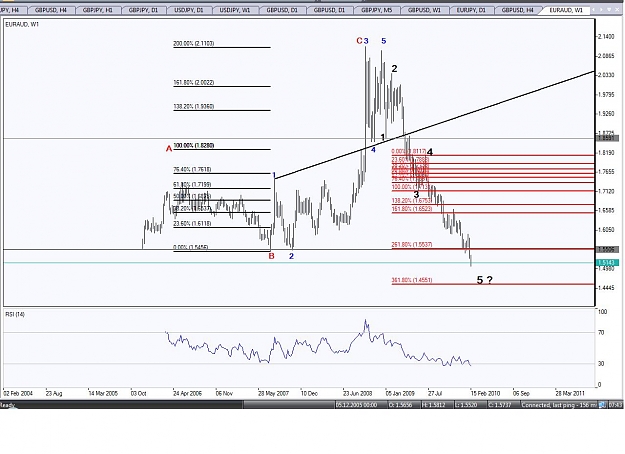Click the 200.00% (2.1103) Fibonacci label
The height and width of the screenshot is (454, 625).
coord(194,43)
